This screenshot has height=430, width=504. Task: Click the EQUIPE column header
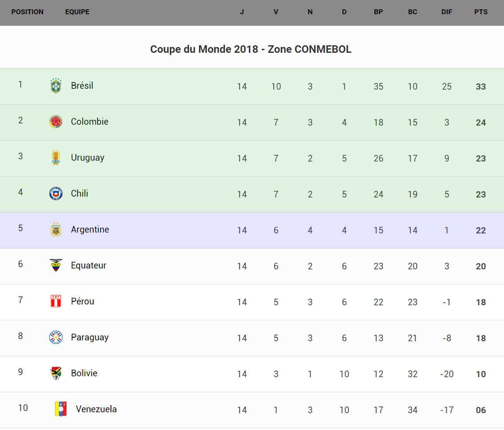77,12
